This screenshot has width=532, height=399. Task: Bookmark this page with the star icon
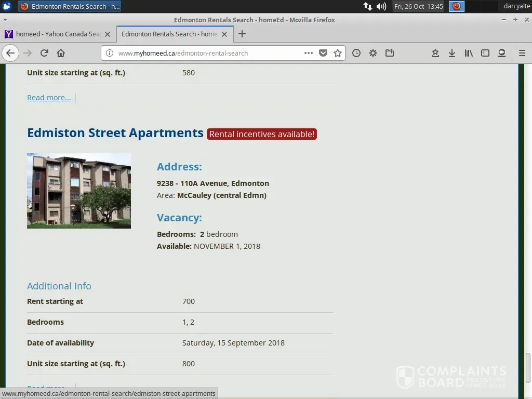[338, 53]
